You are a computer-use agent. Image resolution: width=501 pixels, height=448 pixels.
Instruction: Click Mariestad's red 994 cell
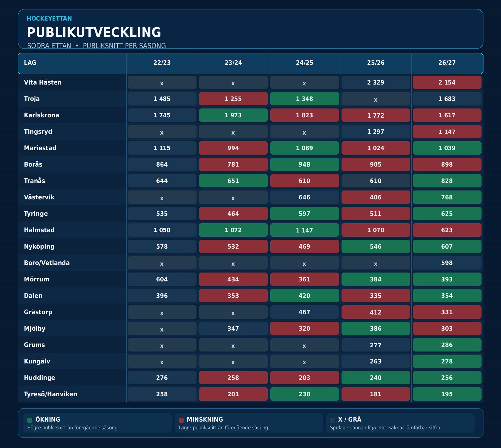[233, 148]
